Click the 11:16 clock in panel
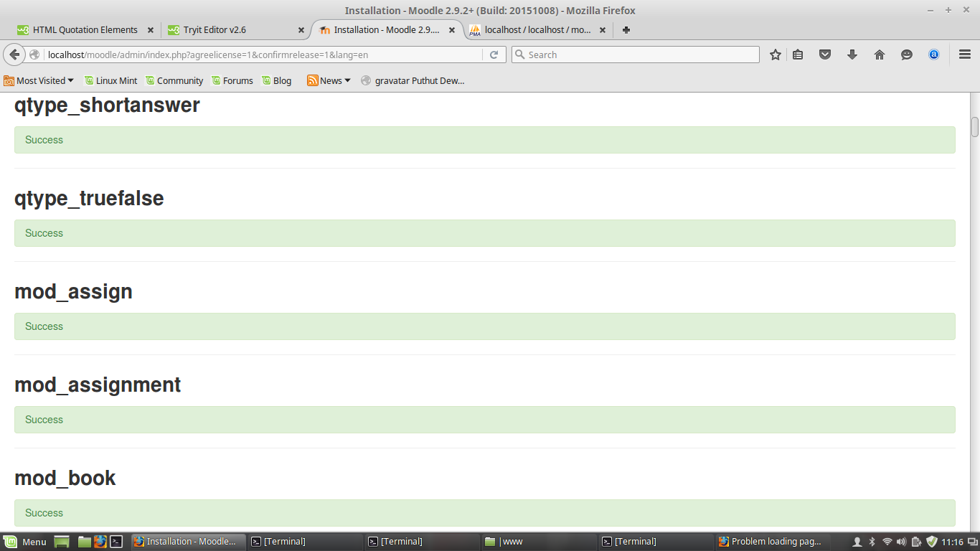980x551 pixels. [x=952, y=542]
